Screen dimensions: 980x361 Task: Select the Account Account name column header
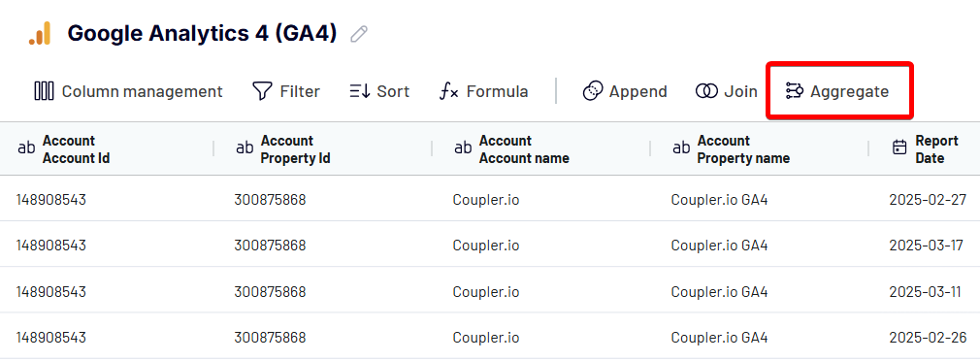524,149
